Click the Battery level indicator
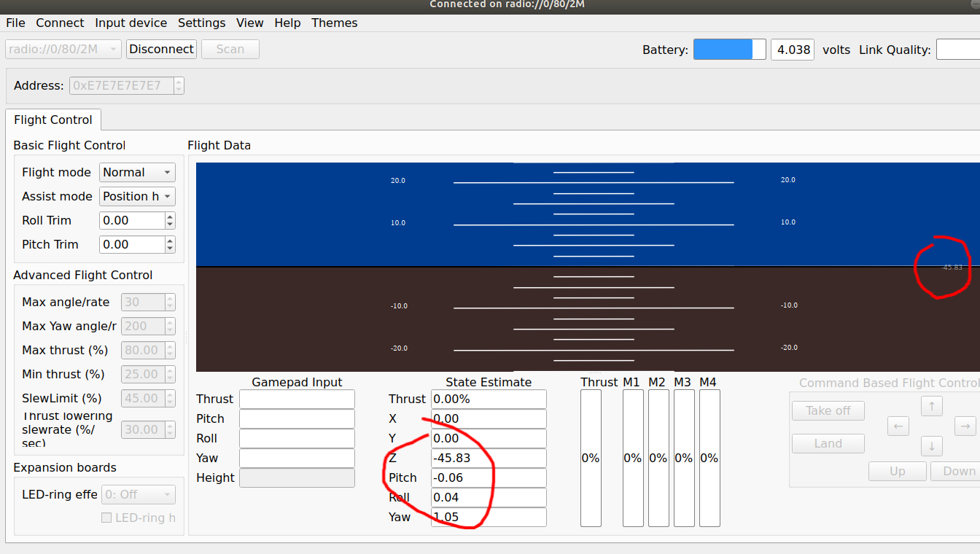The width and height of the screenshot is (980, 554). 728,49
